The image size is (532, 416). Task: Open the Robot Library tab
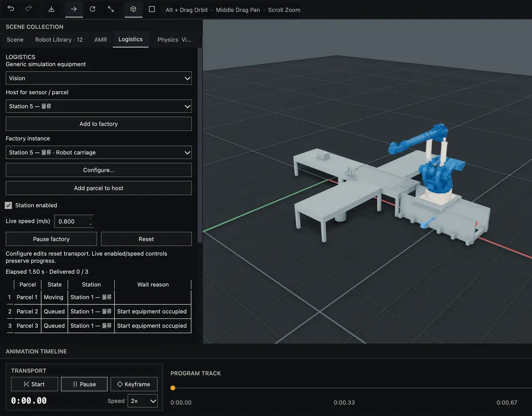click(x=59, y=39)
